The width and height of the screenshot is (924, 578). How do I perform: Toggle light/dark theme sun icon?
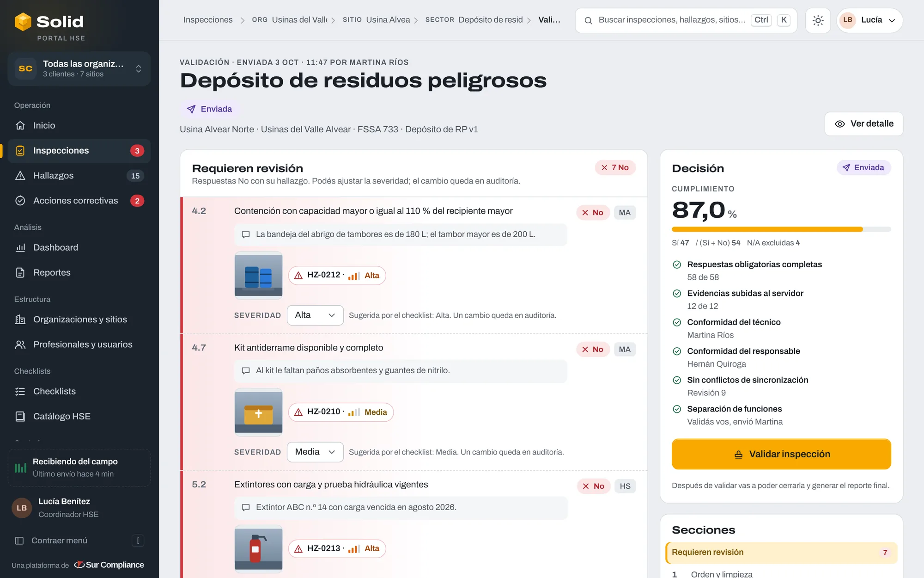[818, 20]
